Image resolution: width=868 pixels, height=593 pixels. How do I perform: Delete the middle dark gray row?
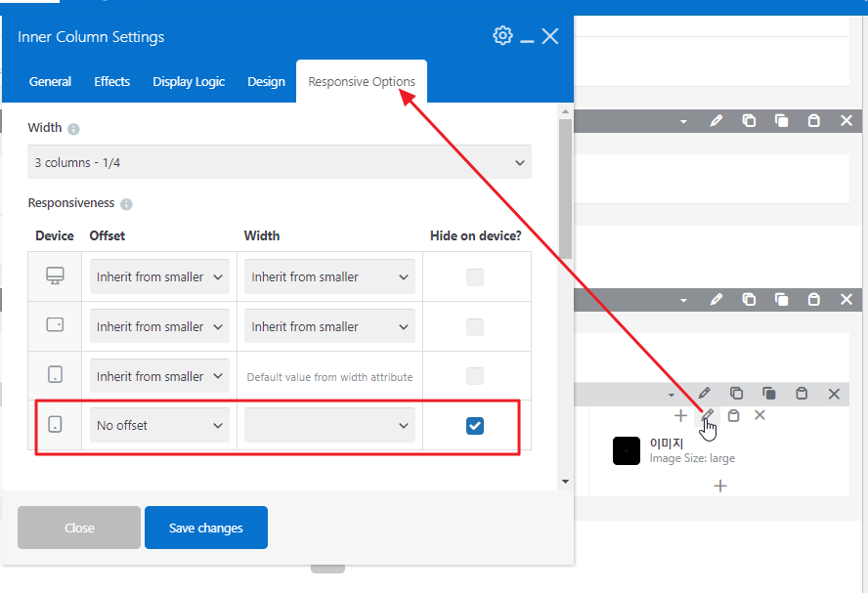click(x=846, y=299)
